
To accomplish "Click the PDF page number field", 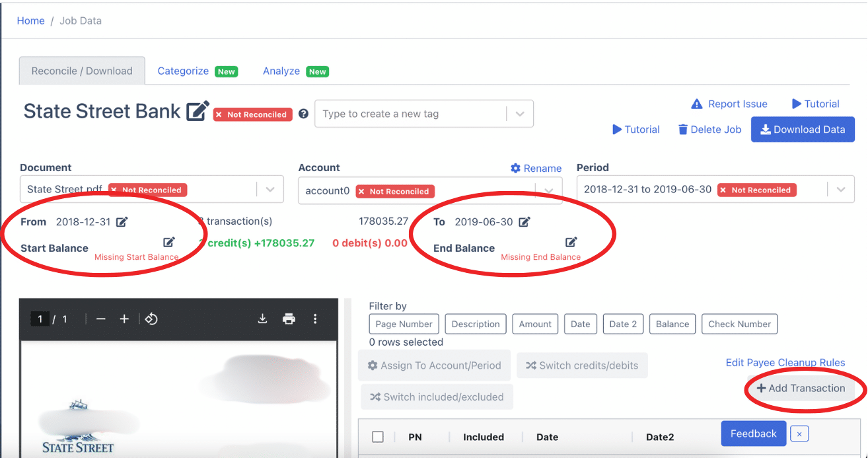I will pos(40,319).
